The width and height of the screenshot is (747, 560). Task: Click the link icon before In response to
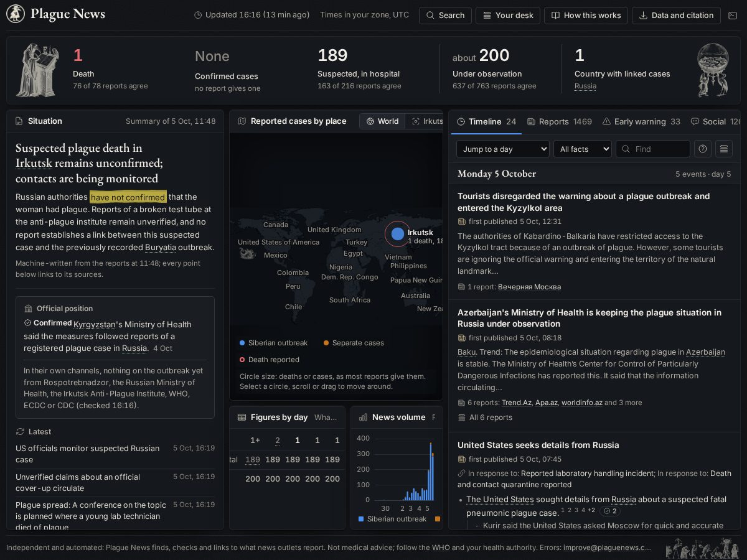[461, 474]
